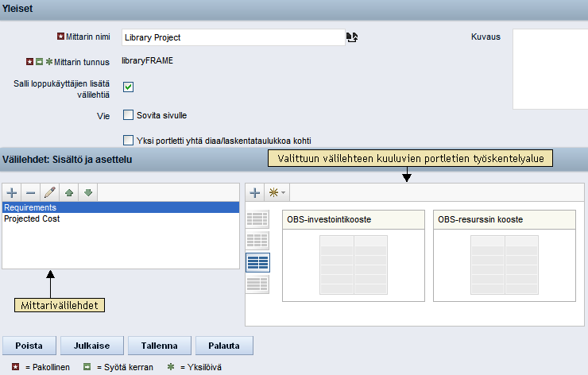Click the Poista button

click(x=29, y=346)
